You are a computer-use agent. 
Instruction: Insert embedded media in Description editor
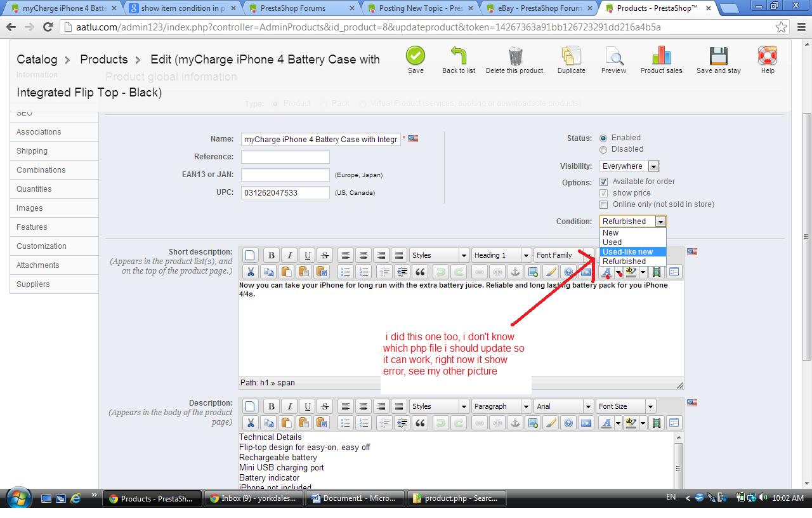pyautogui.click(x=657, y=423)
